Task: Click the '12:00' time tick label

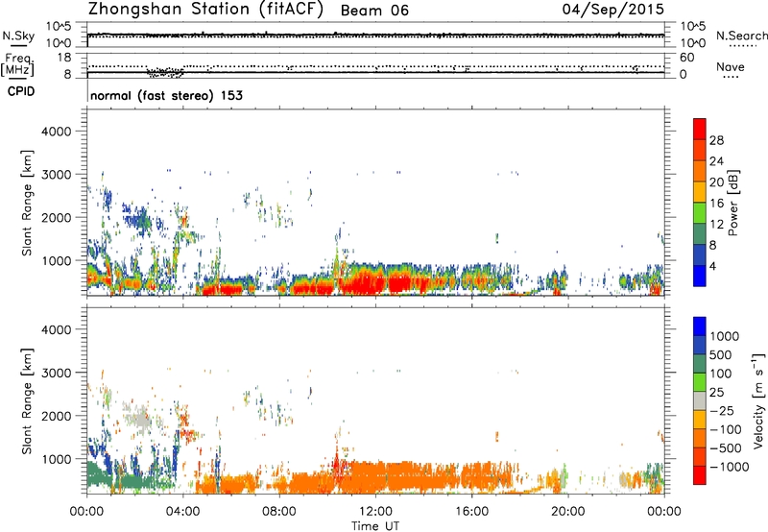Action: [x=375, y=512]
